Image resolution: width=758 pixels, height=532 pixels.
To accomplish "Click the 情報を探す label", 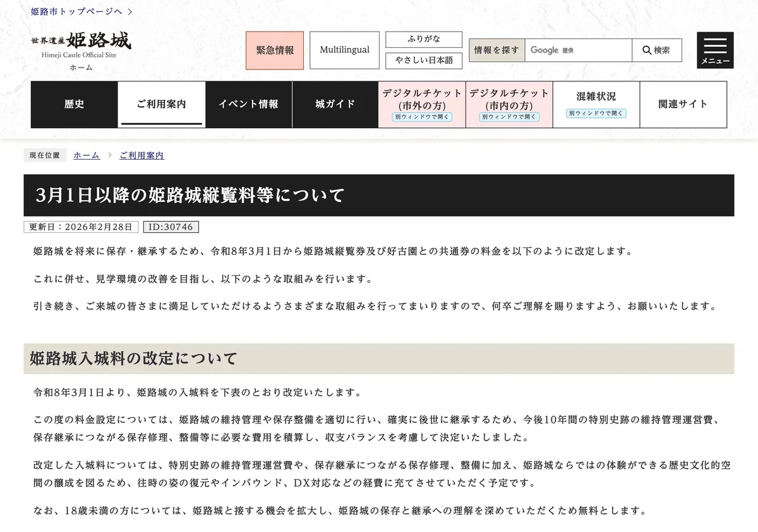I will [x=496, y=50].
